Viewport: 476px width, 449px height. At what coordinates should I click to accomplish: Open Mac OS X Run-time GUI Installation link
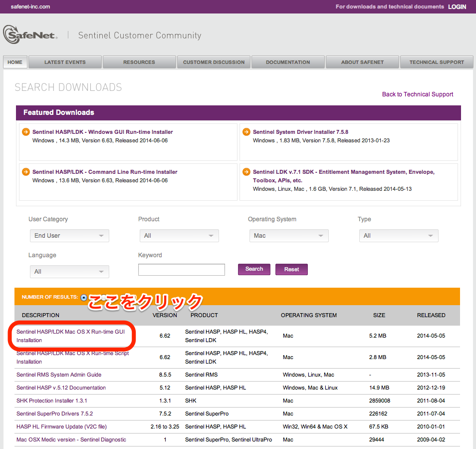pyautogui.click(x=70, y=336)
